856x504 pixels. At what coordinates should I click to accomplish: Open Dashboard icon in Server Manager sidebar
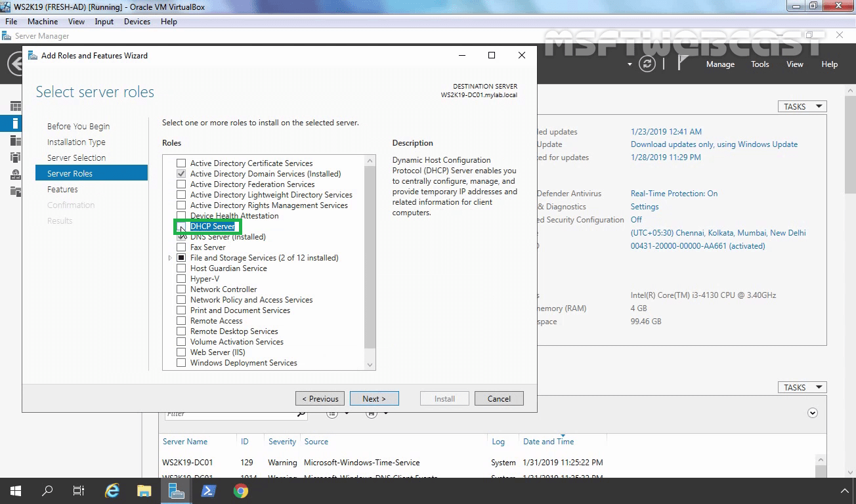16,106
